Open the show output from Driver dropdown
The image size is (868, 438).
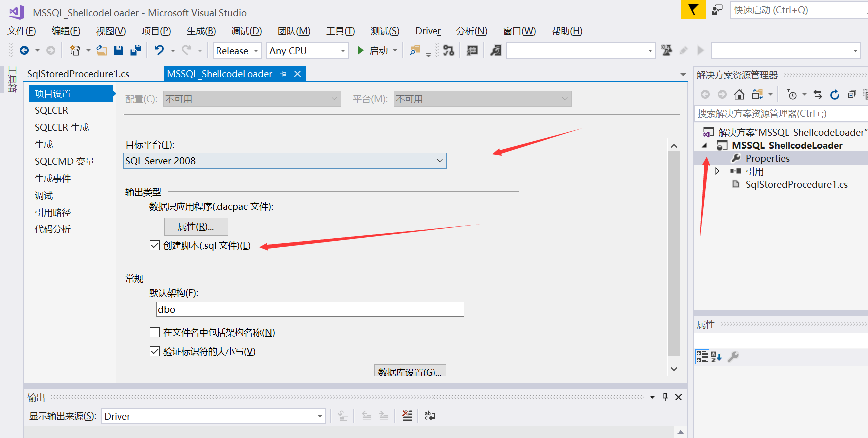coord(214,416)
